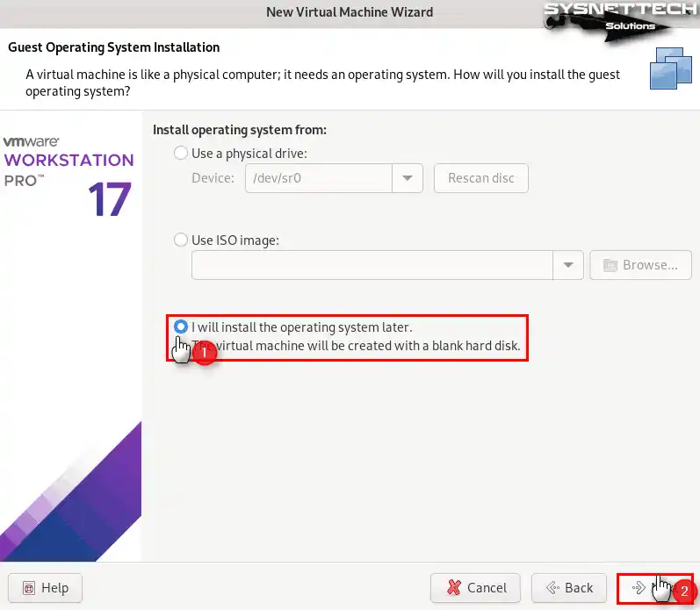Click the /dev/sr0 device combo box

(x=318, y=178)
